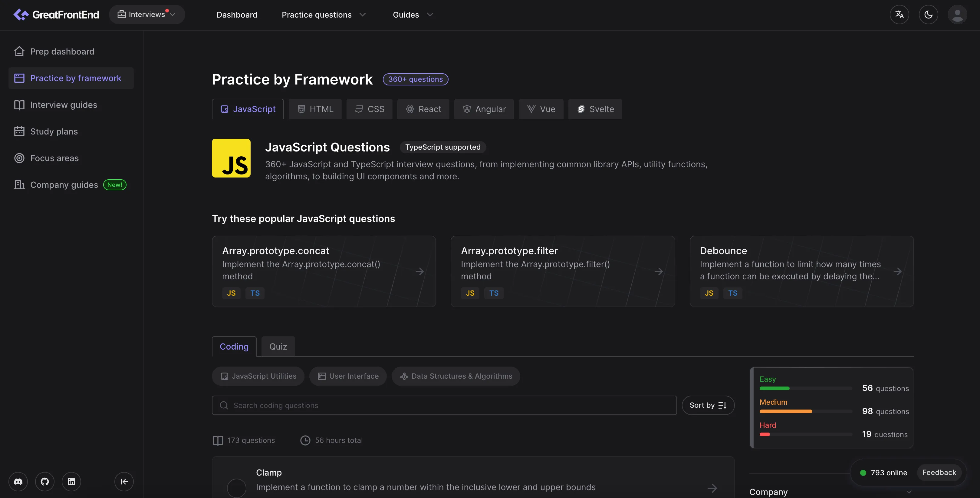980x498 pixels.
Task: Toggle JavaScript Utilities filter chip
Action: pos(258,376)
